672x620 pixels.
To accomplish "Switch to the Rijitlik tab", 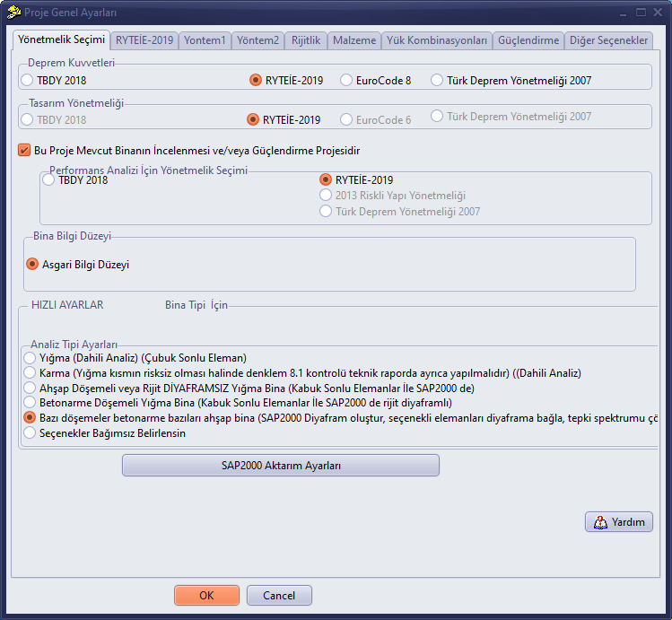I will (x=306, y=40).
